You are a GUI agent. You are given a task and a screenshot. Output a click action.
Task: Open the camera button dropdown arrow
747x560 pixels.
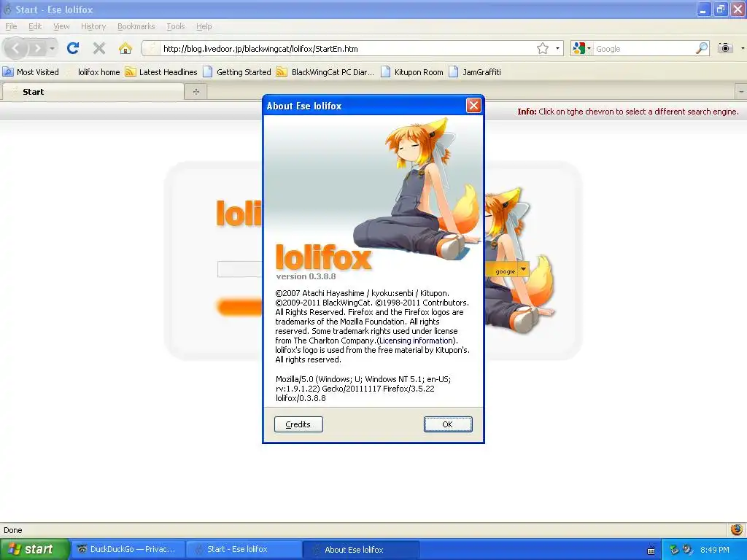742,48
